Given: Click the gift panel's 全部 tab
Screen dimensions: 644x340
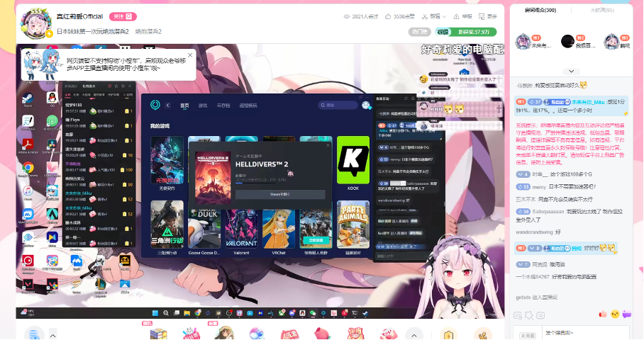Looking at the screenshot, I should coord(68,95).
